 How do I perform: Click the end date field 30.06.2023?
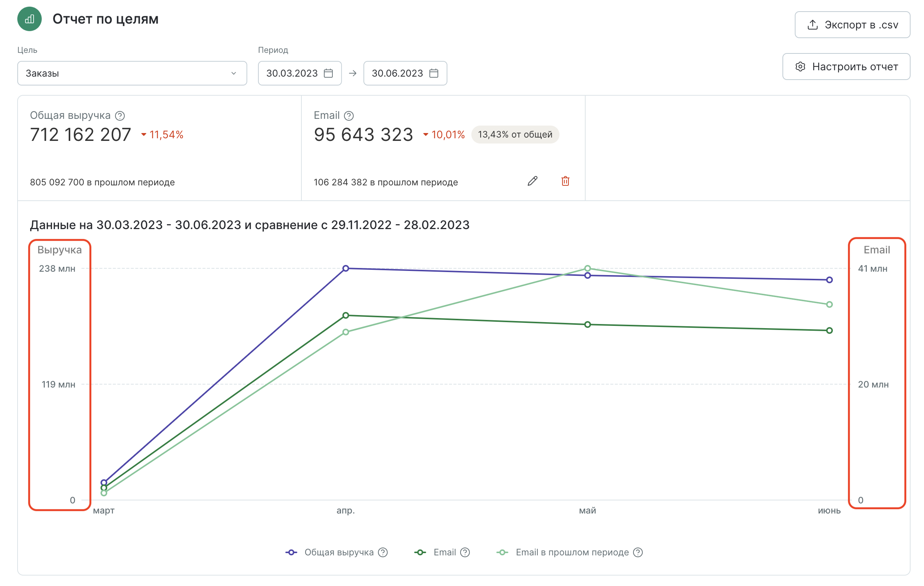pyautogui.click(x=405, y=73)
